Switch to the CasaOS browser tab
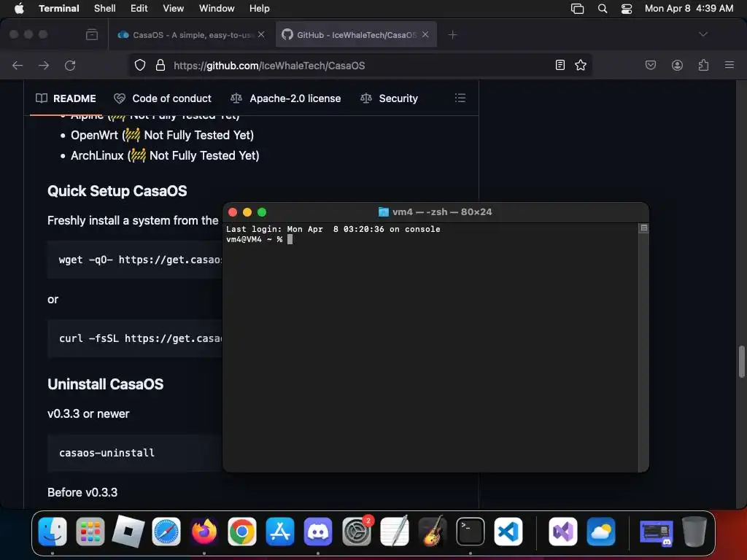 click(191, 34)
